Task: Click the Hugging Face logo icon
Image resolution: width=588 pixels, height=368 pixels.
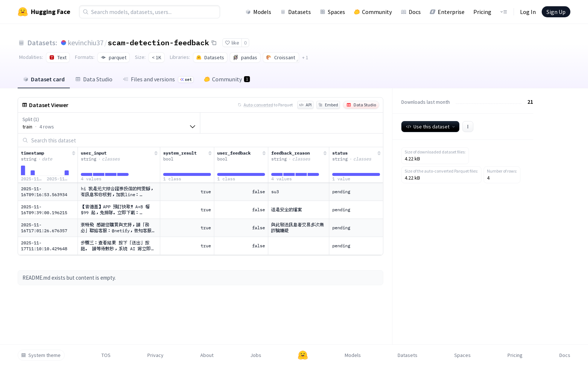Action: pos(23,12)
